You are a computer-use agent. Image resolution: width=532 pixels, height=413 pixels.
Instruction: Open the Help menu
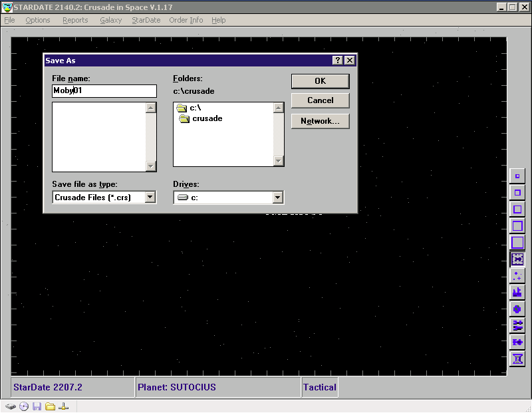(x=219, y=20)
